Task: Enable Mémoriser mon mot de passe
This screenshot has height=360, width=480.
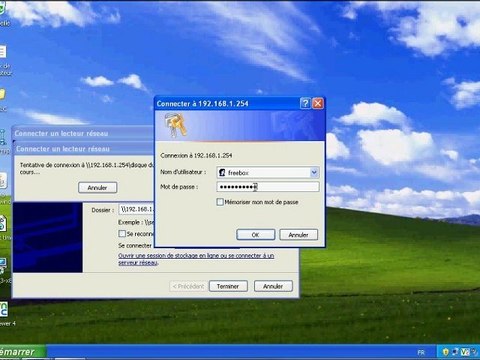Action: tap(220, 202)
